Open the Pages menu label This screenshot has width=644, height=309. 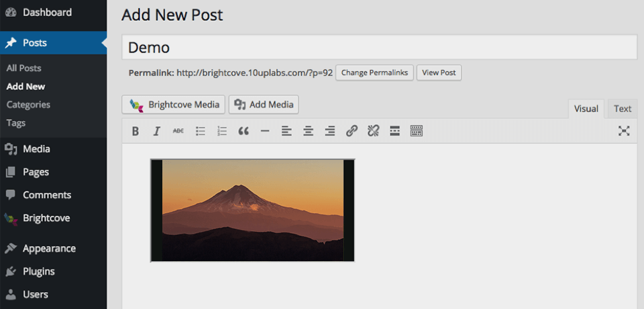click(36, 172)
